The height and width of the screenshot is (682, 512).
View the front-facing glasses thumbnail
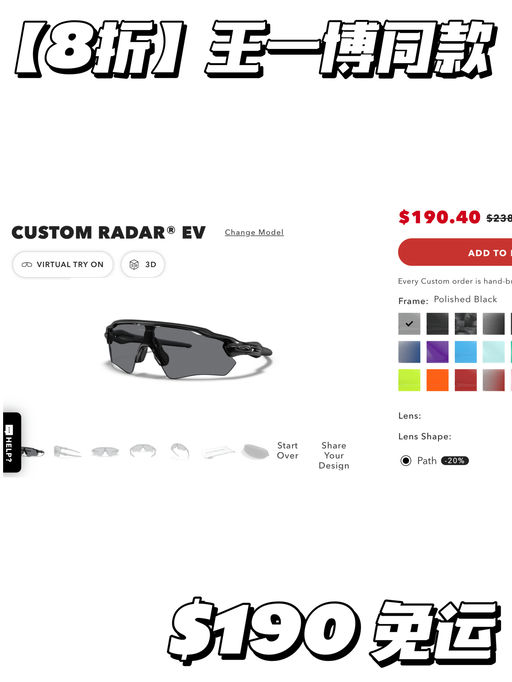(x=105, y=451)
